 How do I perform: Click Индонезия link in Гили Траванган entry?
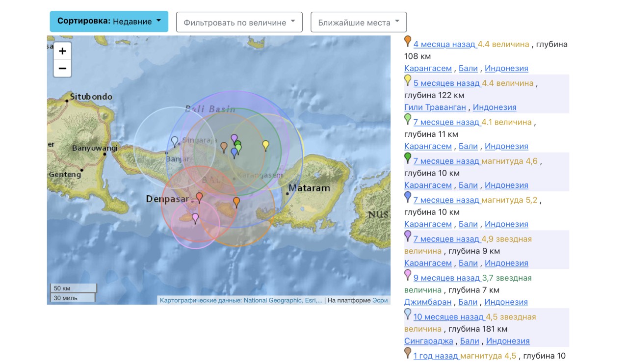[495, 107]
